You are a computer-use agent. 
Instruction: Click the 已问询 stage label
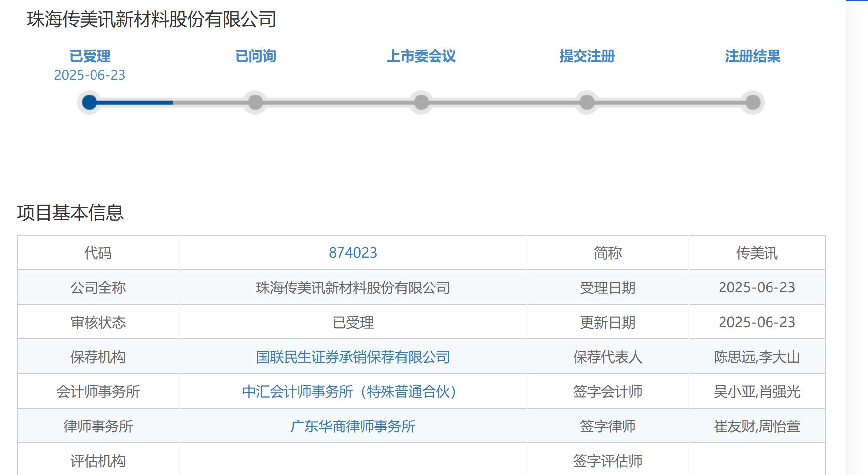255,56
